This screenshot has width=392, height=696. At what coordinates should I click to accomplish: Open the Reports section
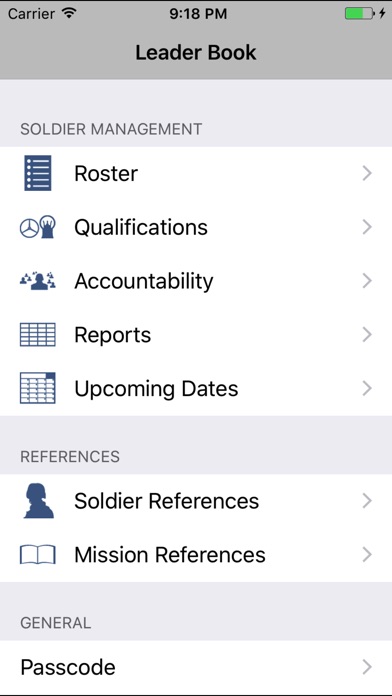pyautogui.click(x=196, y=335)
